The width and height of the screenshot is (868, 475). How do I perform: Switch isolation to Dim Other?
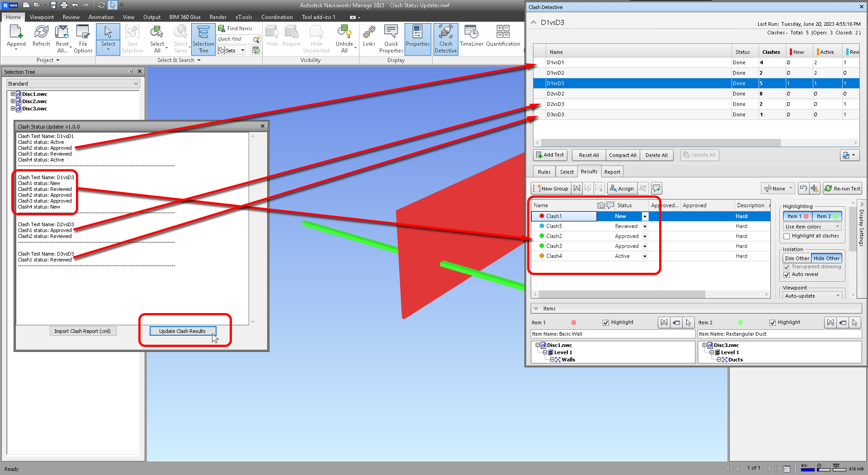pyautogui.click(x=797, y=258)
